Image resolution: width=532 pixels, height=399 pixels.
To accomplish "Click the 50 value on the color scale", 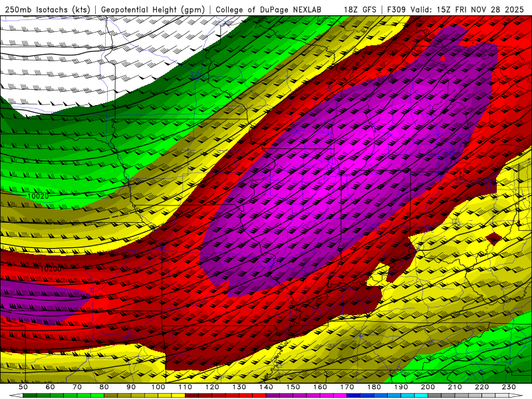I will 23,387.
